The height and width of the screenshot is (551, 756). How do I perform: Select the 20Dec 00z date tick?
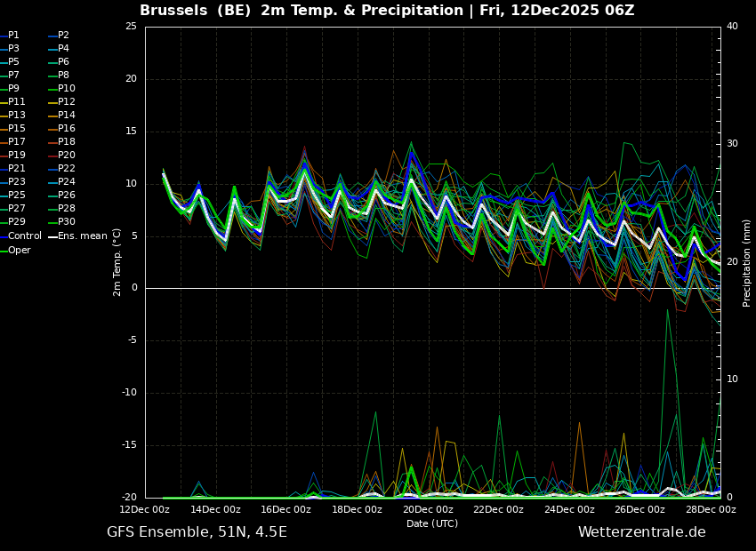tap(428, 510)
